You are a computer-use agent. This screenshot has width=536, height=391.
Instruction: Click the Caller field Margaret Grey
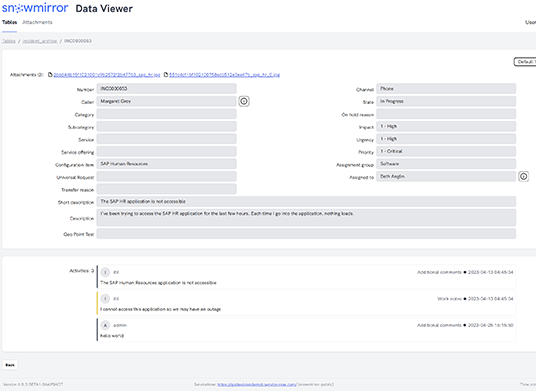click(166, 101)
